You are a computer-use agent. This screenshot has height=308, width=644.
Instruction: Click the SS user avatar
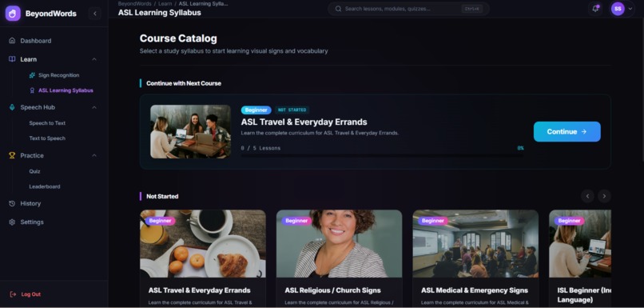point(618,9)
